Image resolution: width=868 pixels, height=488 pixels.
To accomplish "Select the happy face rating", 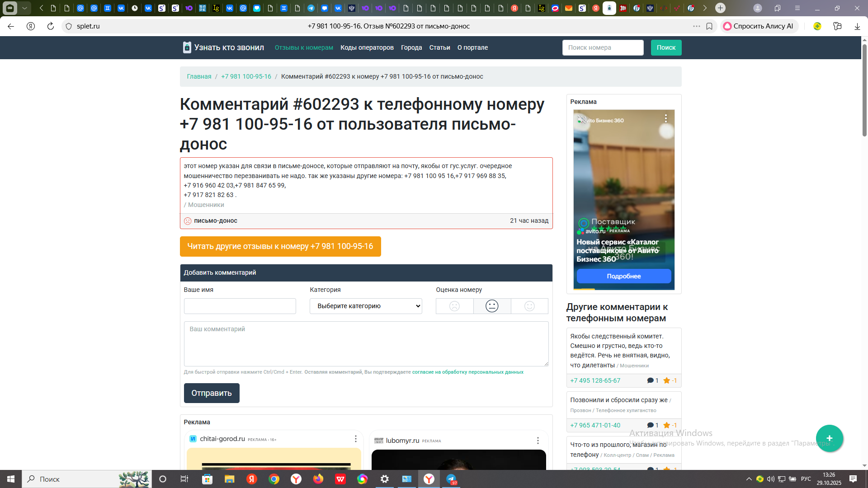I will (529, 306).
